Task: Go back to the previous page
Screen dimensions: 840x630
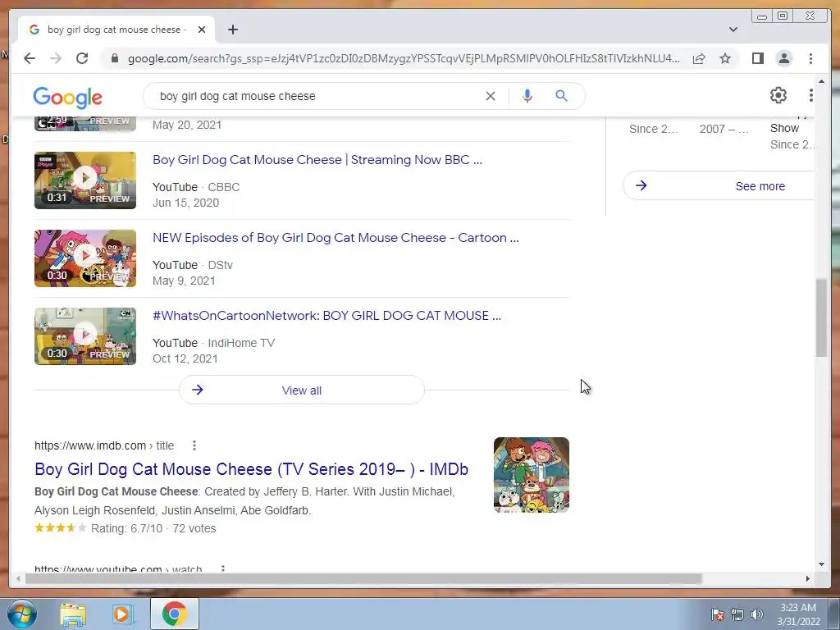Action: (x=30, y=58)
